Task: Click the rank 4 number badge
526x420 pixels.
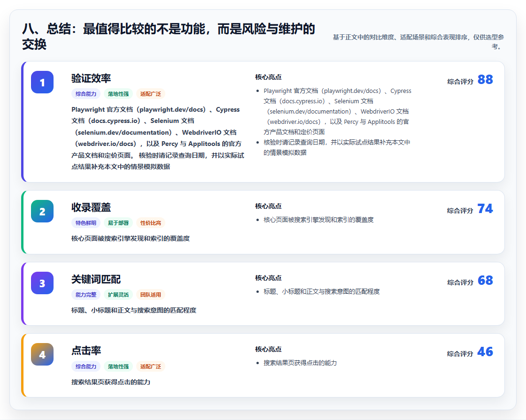Action: [x=42, y=354]
